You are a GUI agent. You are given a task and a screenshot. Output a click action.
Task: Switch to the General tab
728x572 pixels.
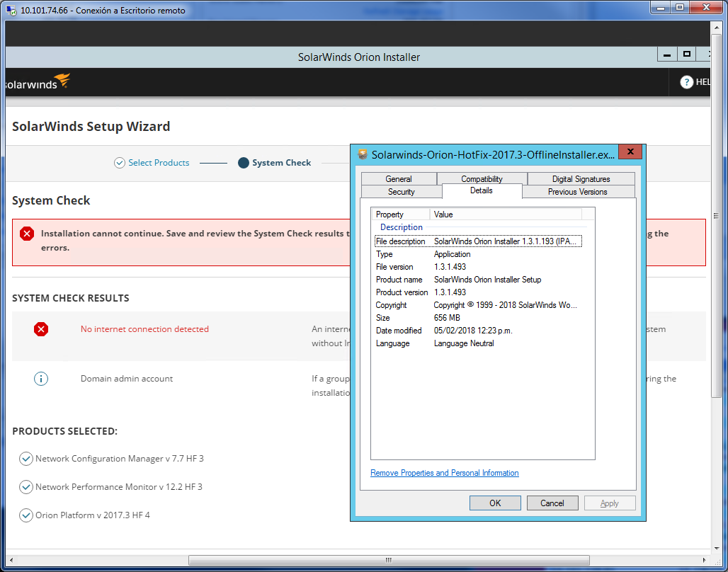[399, 178]
